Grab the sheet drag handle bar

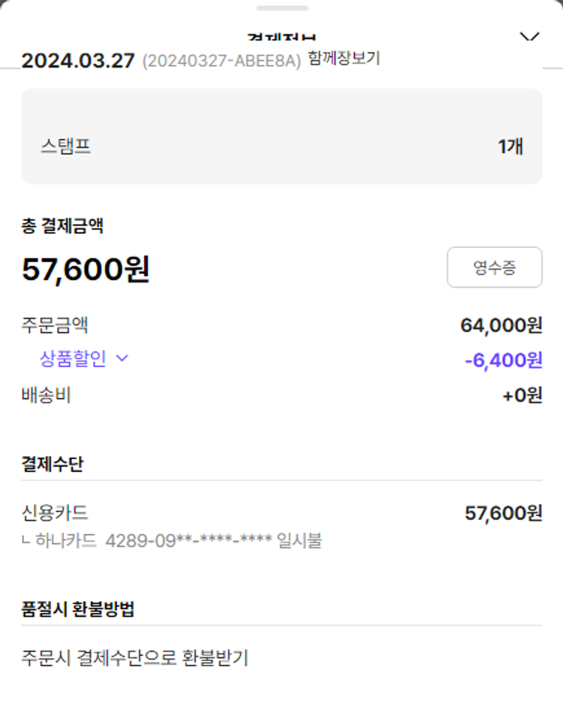coord(281,8)
